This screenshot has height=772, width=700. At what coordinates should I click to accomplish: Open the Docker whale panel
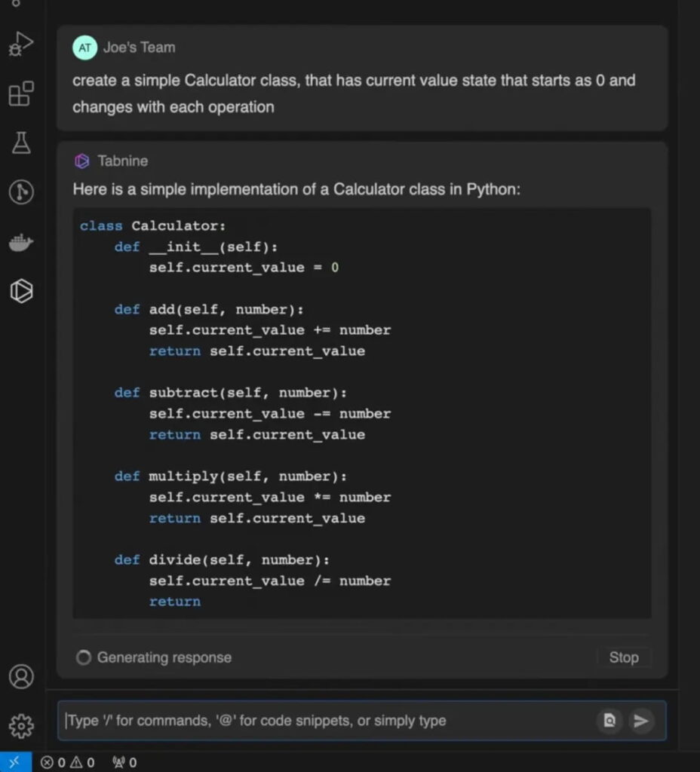click(x=20, y=242)
